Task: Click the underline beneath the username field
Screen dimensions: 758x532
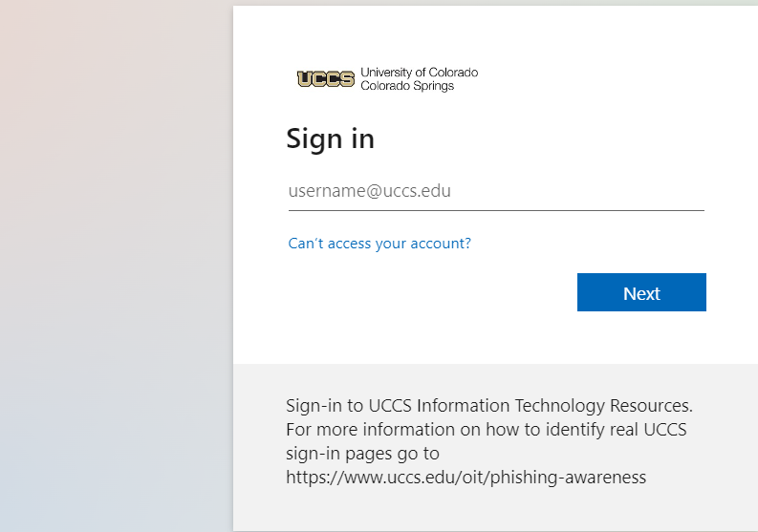Action: (496, 210)
